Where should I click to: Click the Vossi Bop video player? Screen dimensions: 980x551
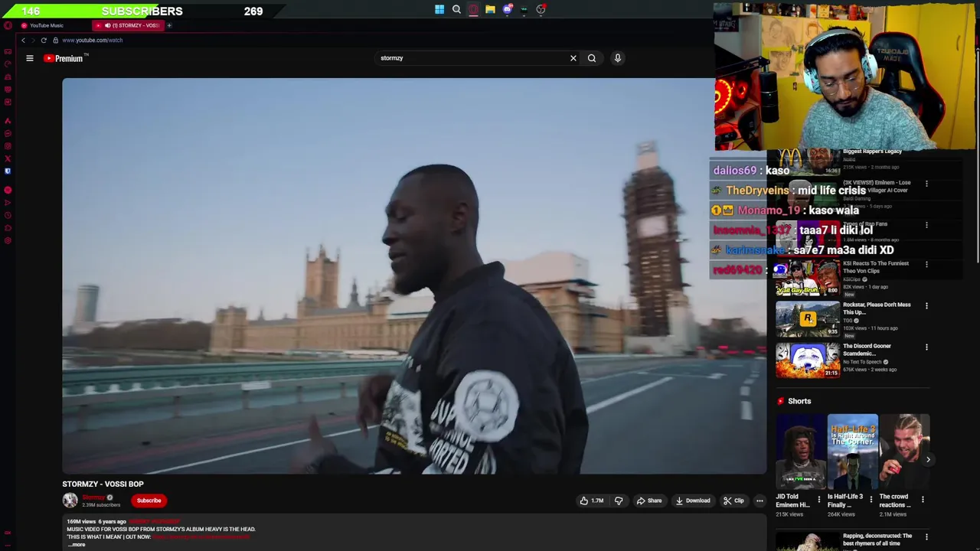tap(413, 275)
